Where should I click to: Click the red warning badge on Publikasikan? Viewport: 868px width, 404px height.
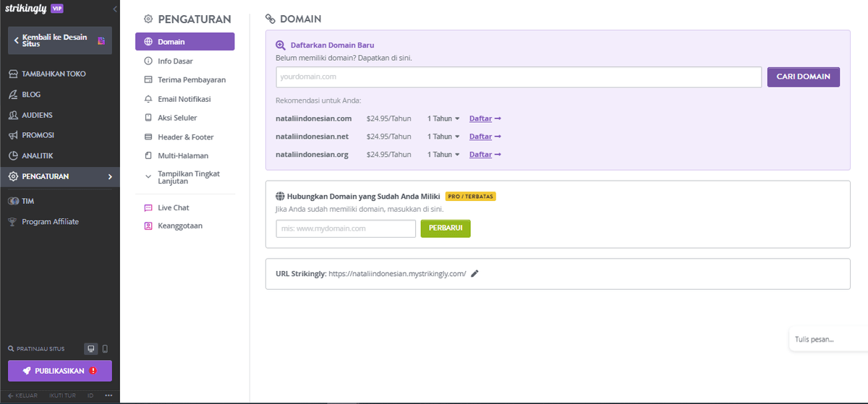click(x=93, y=371)
